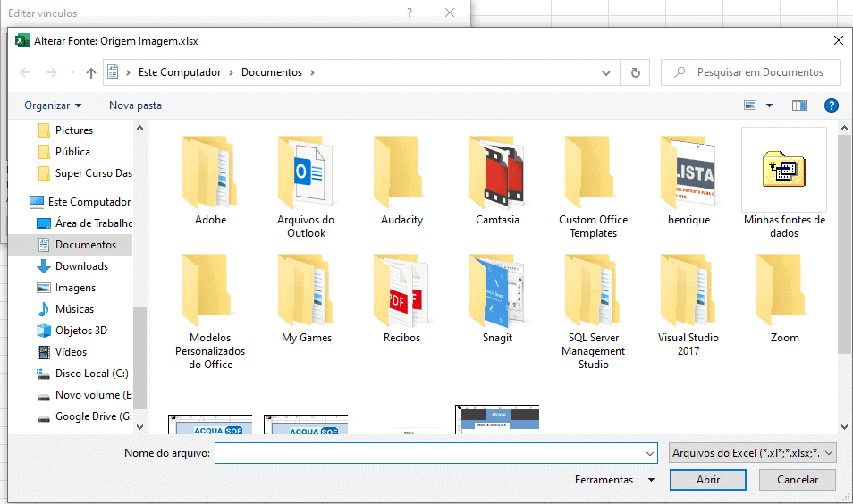This screenshot has width=853, height=504.
Task: Open the Minhas fontes de dados folder
Action: [x=784, y=184]
